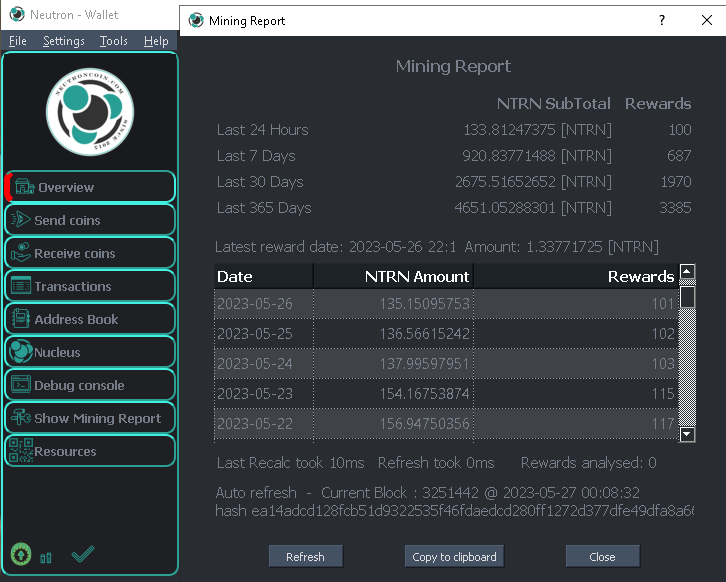Image resolution: width=726 pixels, height=582 pixels.
Task: Click the Overview storefront icon
Action: coord(24,187)
